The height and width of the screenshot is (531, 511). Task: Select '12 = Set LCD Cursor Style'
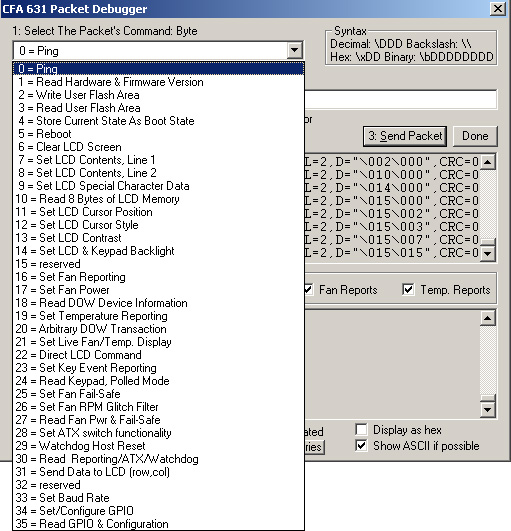click(x=158, y=225)
